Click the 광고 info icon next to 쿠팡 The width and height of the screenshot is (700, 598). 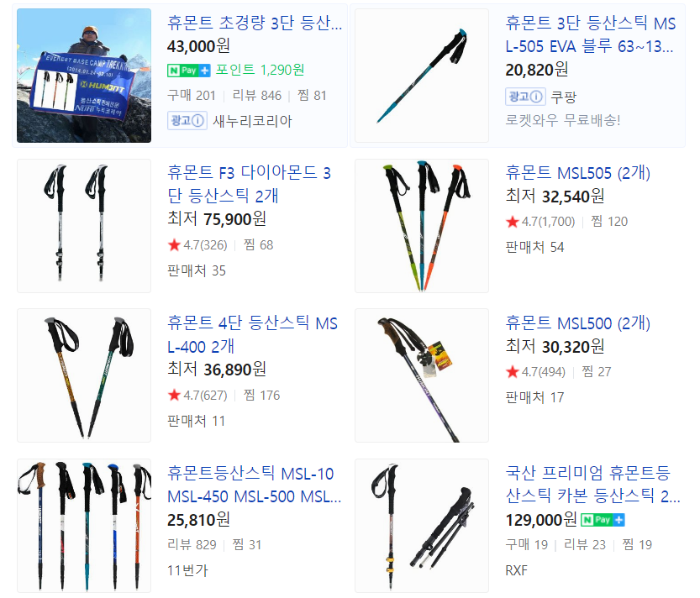coord(525,97)
